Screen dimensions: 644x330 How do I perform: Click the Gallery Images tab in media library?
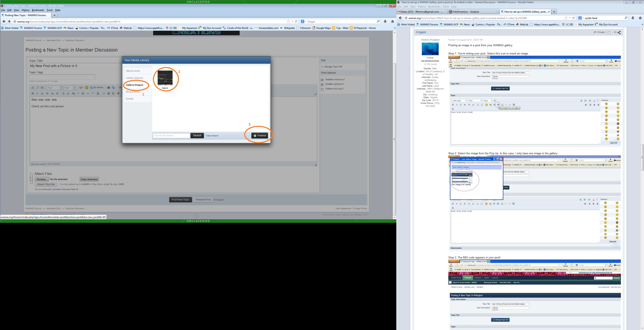(135, 85)
